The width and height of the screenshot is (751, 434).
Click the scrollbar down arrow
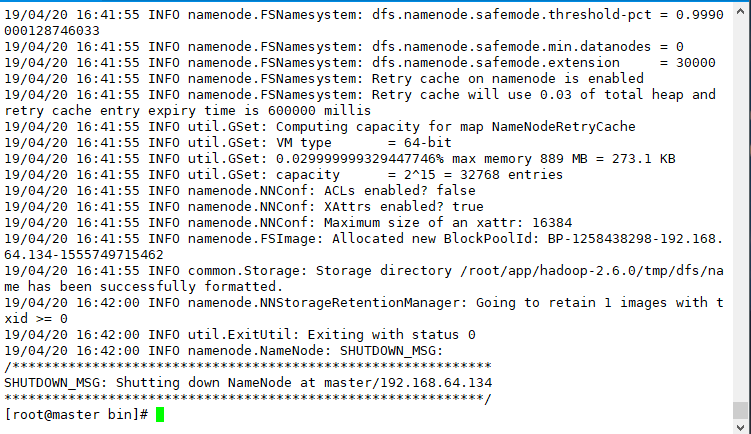click(x=741, y=426)
